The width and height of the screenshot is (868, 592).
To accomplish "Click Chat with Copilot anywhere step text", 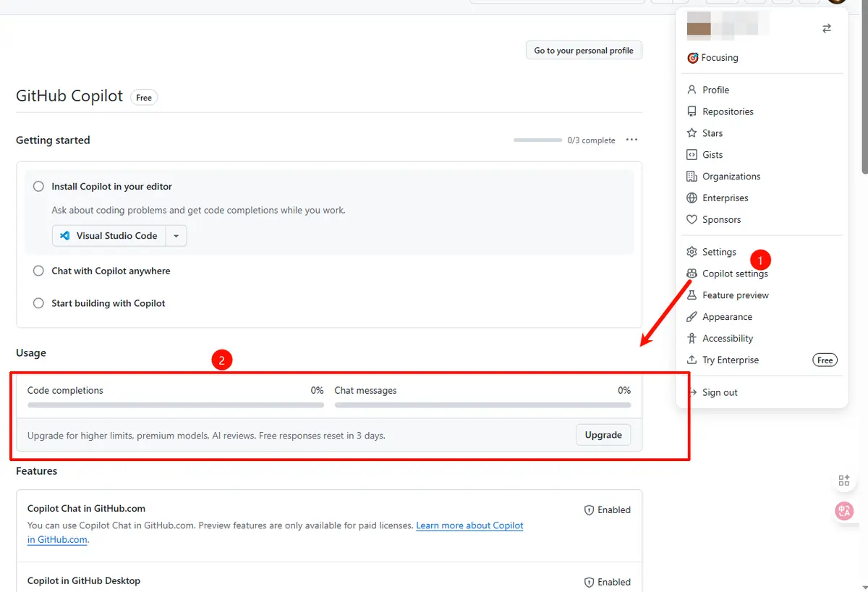I will pyautogui.click(x=111, y=271).
